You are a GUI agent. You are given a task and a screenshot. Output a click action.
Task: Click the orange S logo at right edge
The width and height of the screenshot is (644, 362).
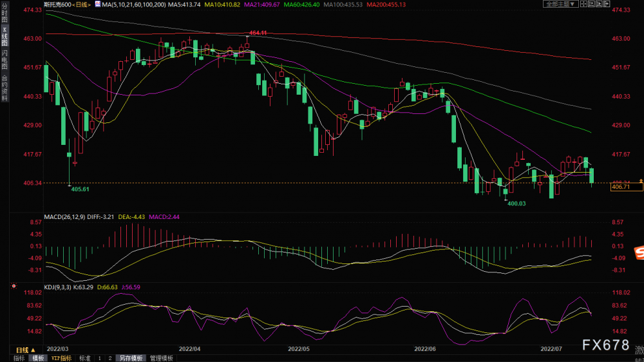point(639,252)
